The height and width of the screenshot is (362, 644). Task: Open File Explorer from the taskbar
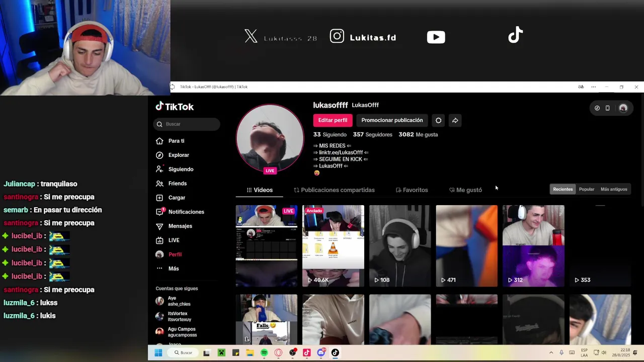250,353
